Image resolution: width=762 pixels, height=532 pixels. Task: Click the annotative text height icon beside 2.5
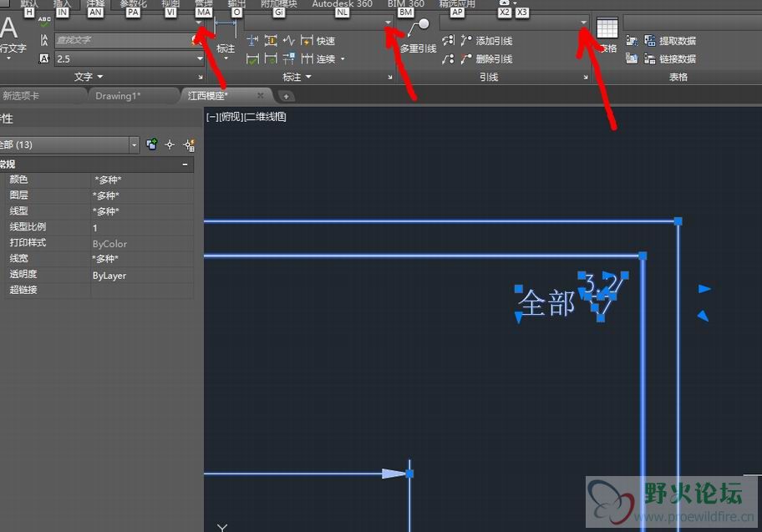point(44,58)
